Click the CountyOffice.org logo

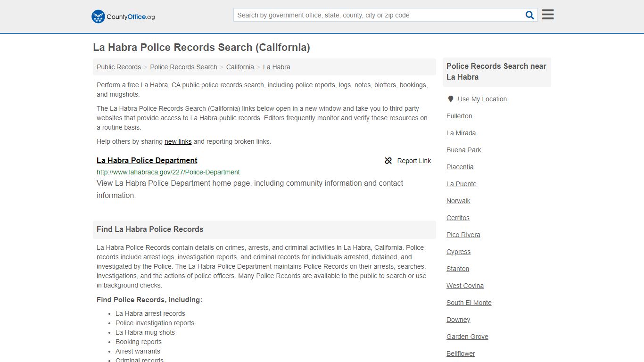coord(123,16)
